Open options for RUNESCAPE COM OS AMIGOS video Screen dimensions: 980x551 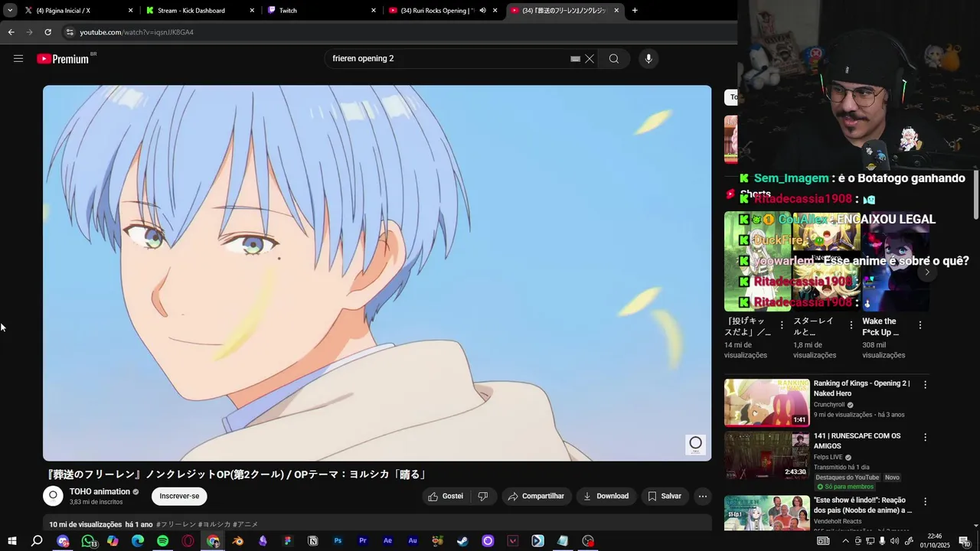pos(925,438)
